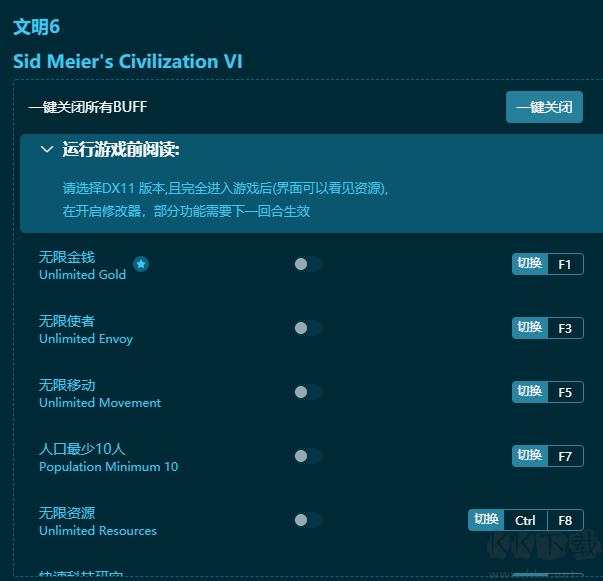Click the 请选择DX11 版本 instruction line
The height and width of the screenshot is (581, 603).
pos(225,188)
